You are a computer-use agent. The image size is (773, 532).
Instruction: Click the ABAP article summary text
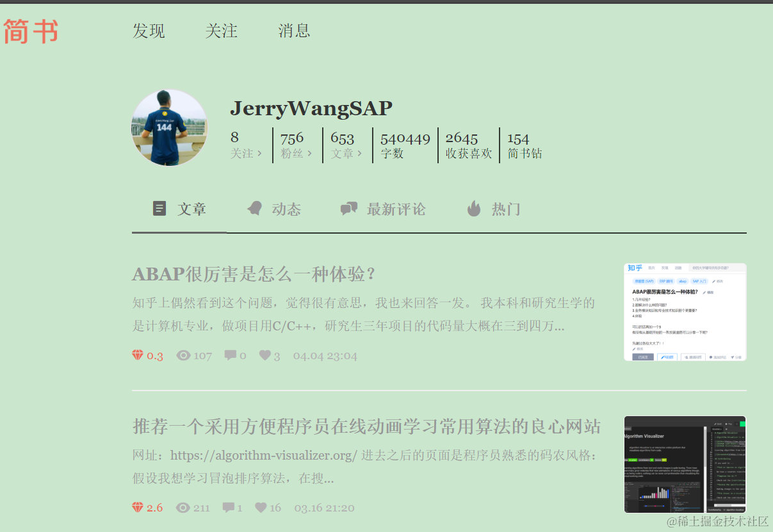(x=364, y=314)
